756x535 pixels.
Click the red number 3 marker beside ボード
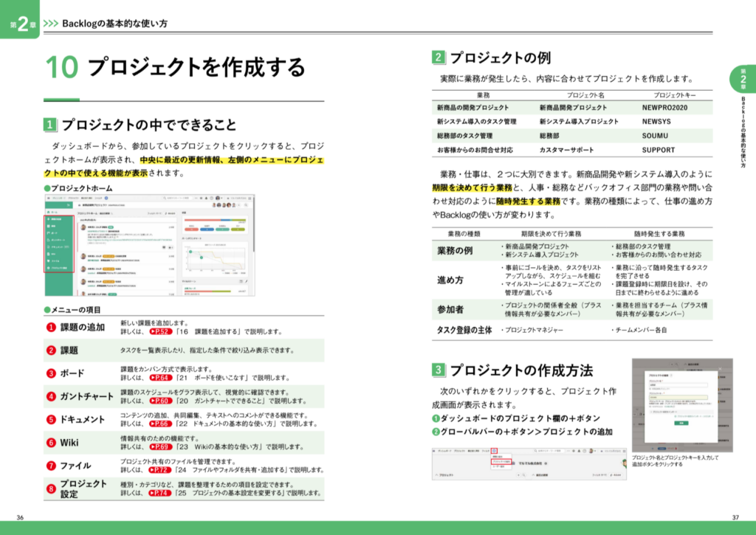point(52,373)
